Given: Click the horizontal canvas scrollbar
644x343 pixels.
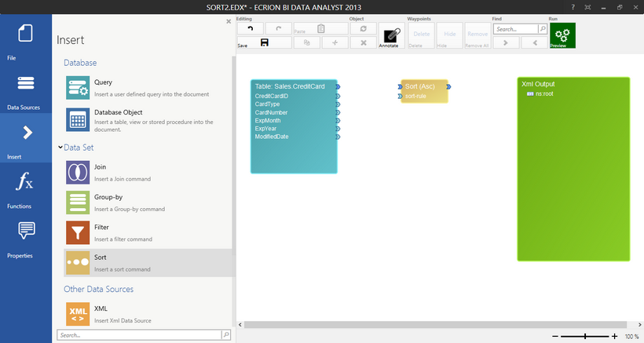Looking at the screenshot, I should (x=435, y=324).
